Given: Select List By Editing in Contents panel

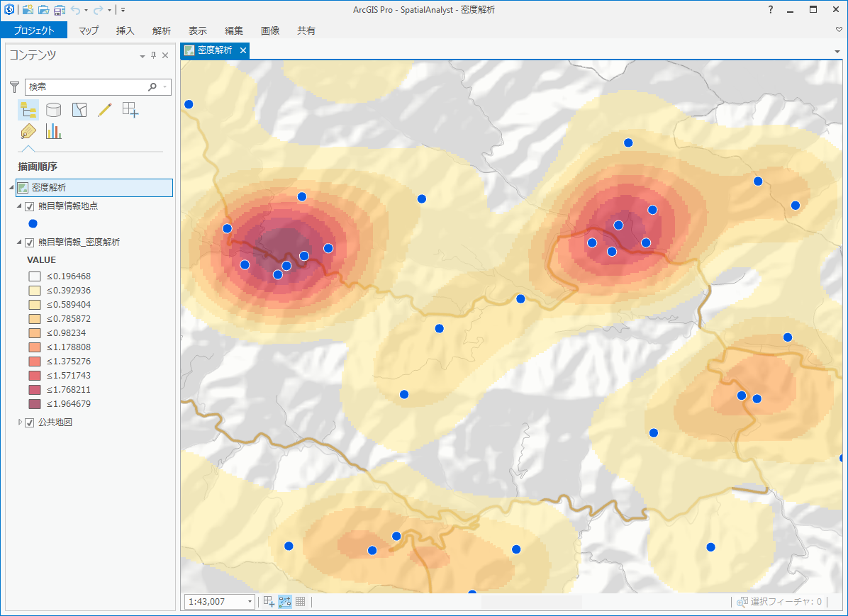Looking at the screenshot, I should [x=104, y=109].
